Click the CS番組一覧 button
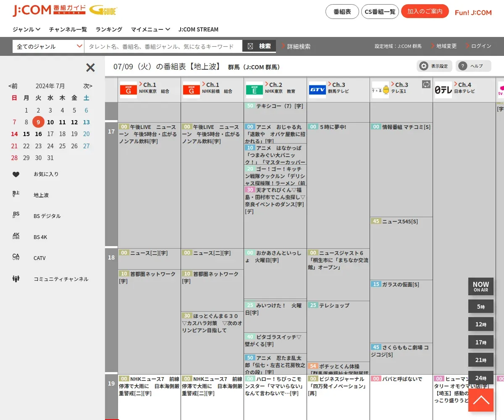Viewport: 504px width, 420px height. 380,11
